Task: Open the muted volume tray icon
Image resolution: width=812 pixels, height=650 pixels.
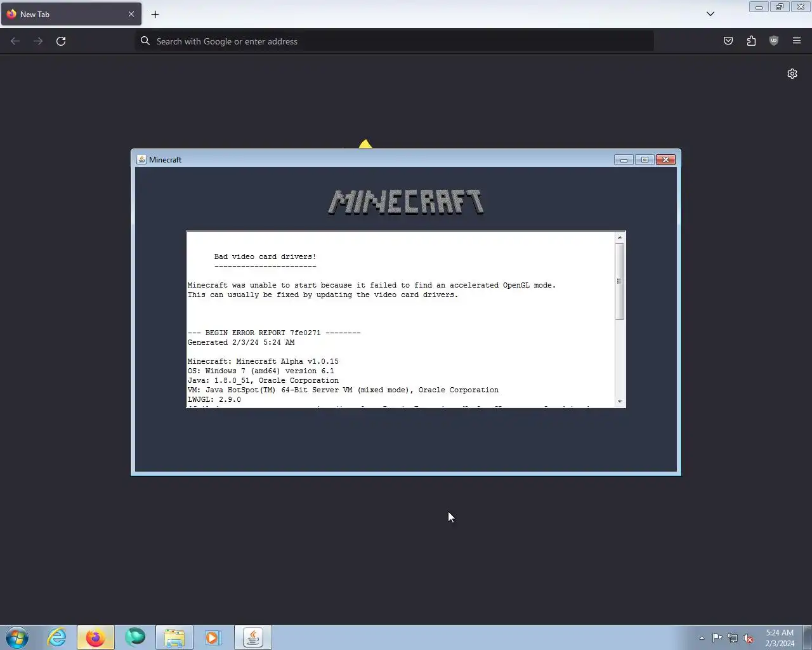Action: click(x=749, y=638)
